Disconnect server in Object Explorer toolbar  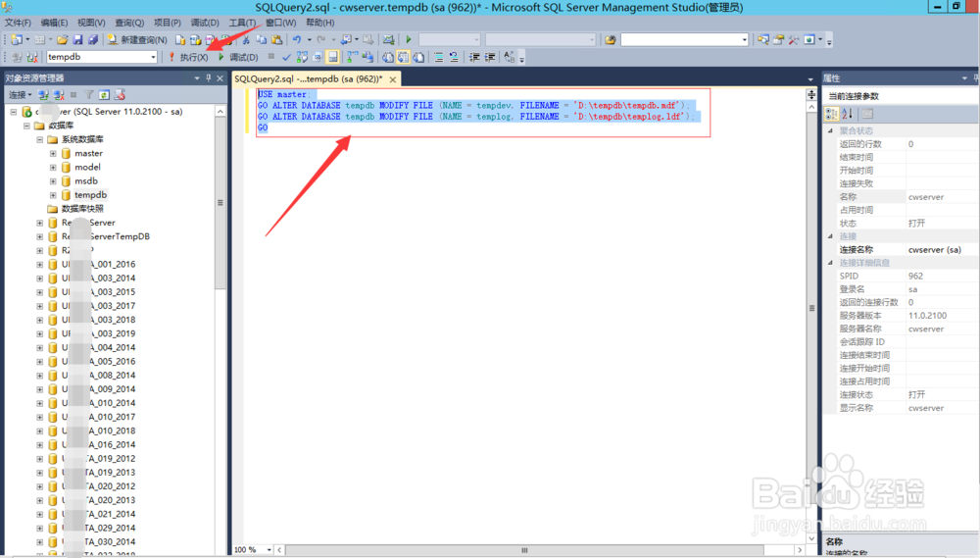point(58,94)
